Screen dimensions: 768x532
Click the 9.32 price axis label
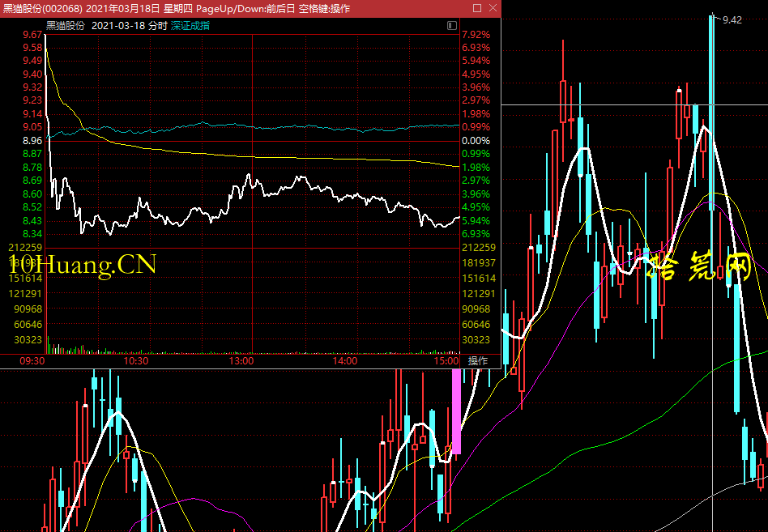32,87
